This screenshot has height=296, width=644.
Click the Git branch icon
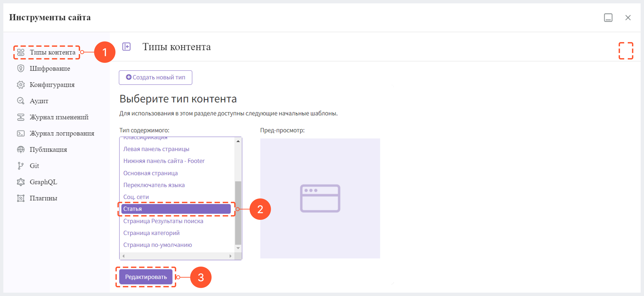tap(21, 166)
